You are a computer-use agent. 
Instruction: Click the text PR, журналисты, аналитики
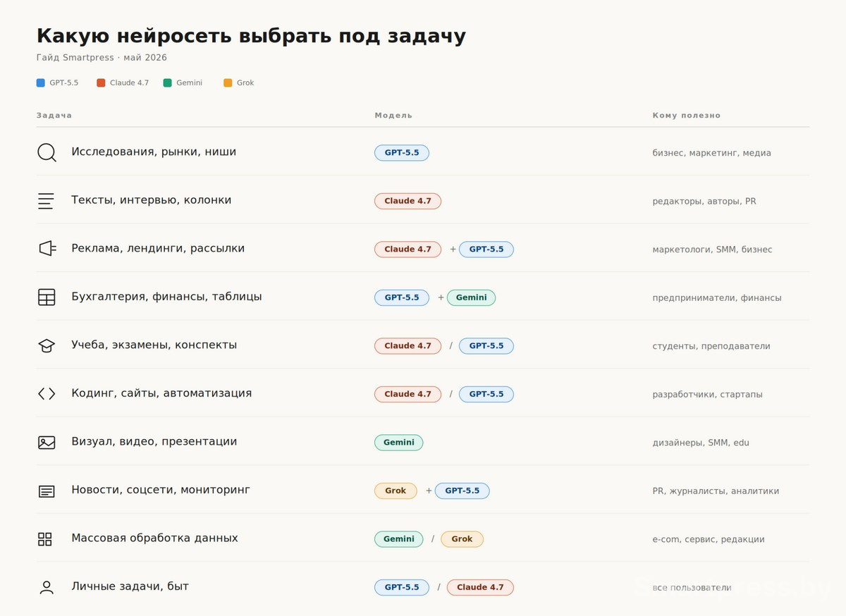(716, 491)
